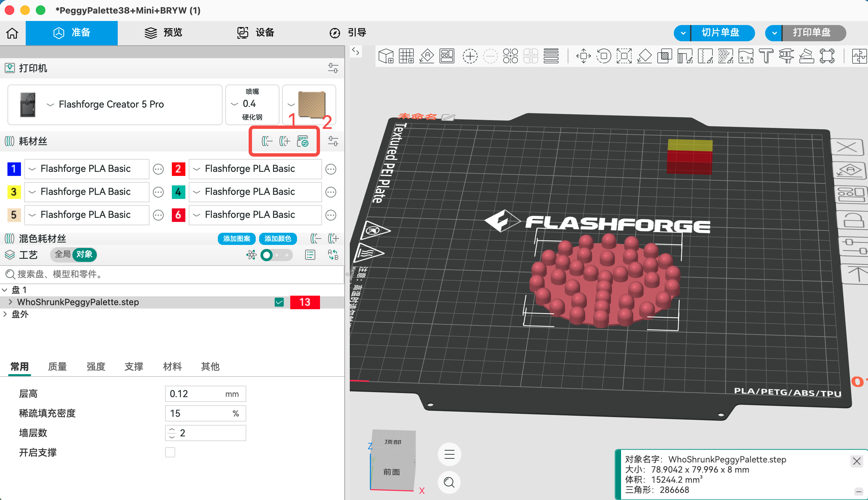Open the build plate type dropdown
The width and height of the screenshot is (868, 500).
point(309,105)
